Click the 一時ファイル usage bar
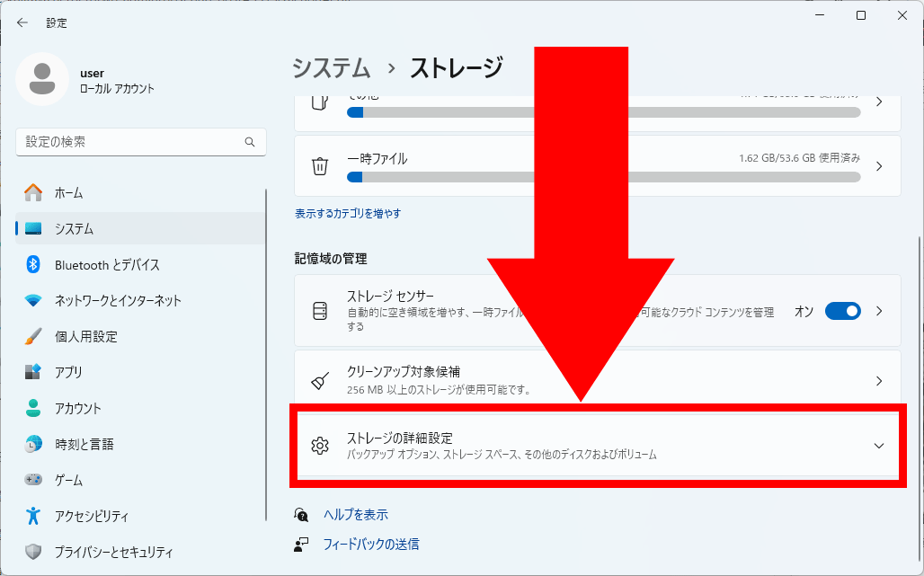This screenshot has width=924, height=576. pyautogui.click(x=603, y=177)
